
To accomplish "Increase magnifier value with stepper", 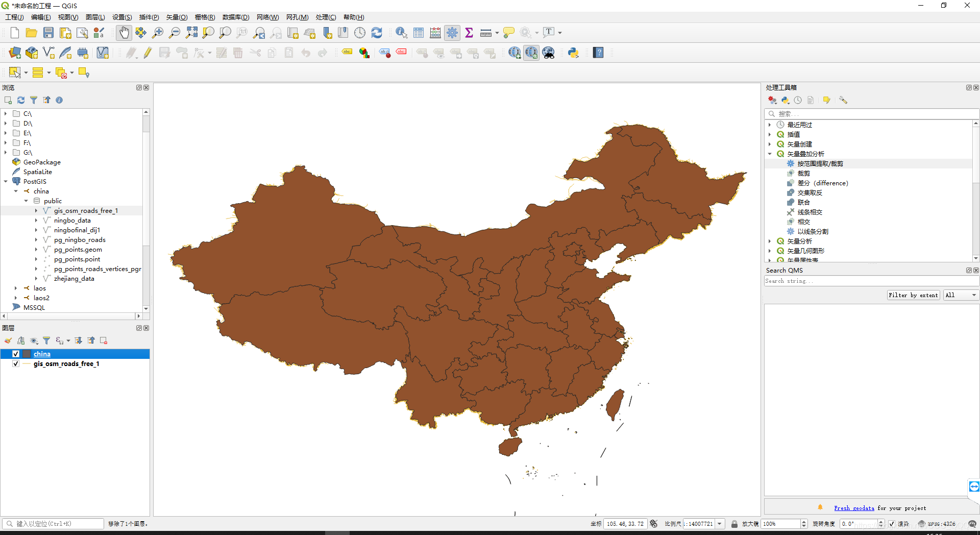I will pos(804,522).
